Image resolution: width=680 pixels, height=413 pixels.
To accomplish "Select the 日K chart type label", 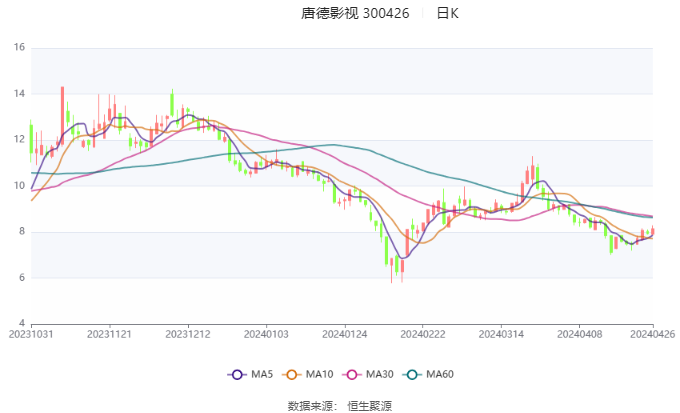I will coord(448,13).
